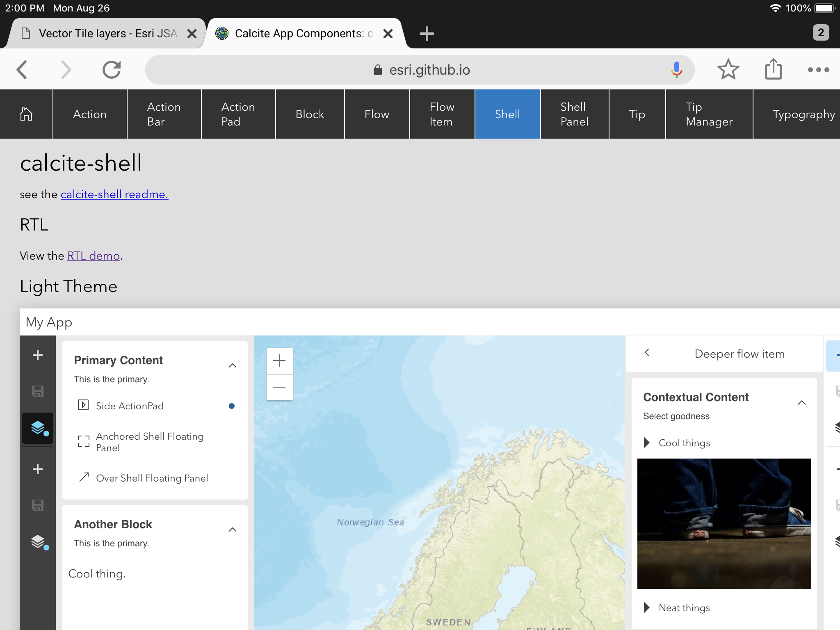Close the Calcite App Components tab

click(x=388, y=34)
